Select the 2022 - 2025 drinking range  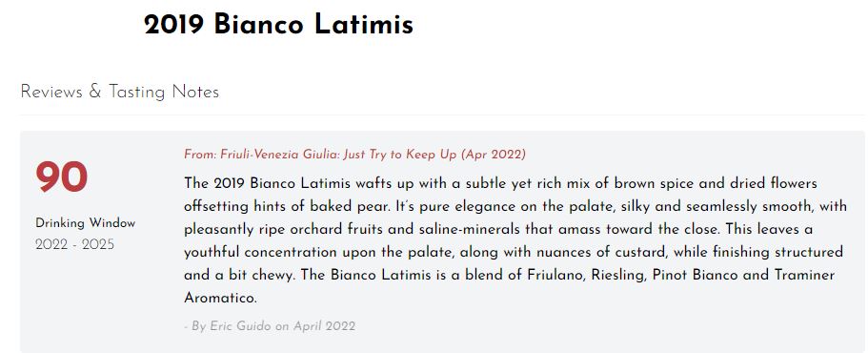pyautogui.click(x=74, y=245)
